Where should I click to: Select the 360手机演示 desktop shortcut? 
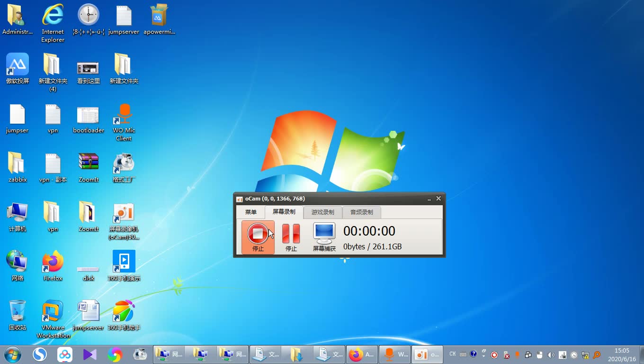pyautogui.click(x=124, y=266)
